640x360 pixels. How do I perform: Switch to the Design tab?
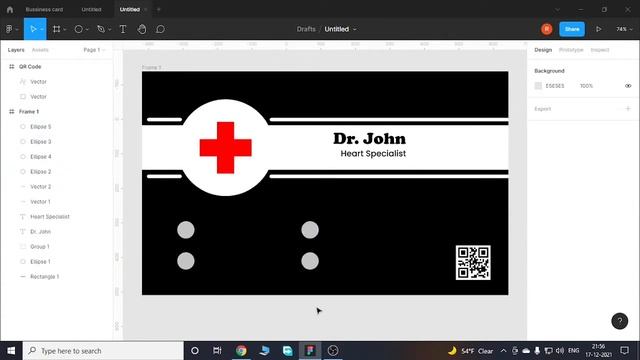click(543, 50)
